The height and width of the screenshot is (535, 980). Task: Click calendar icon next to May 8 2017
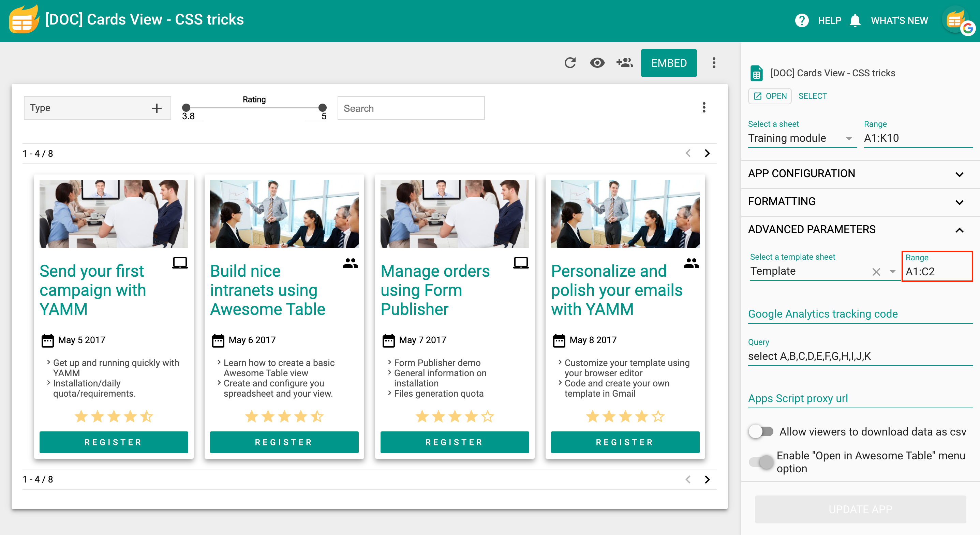coord(559,340)
